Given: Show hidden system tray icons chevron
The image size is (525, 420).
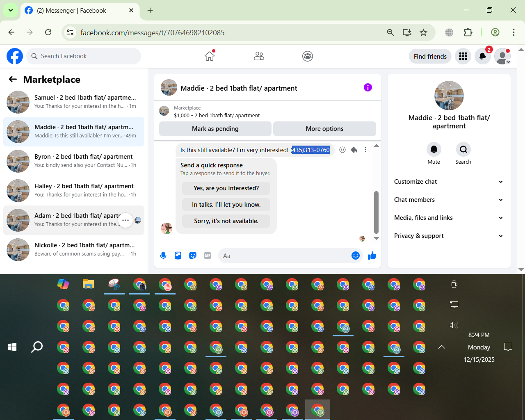Looking at the screenshot, I should 442,347.
